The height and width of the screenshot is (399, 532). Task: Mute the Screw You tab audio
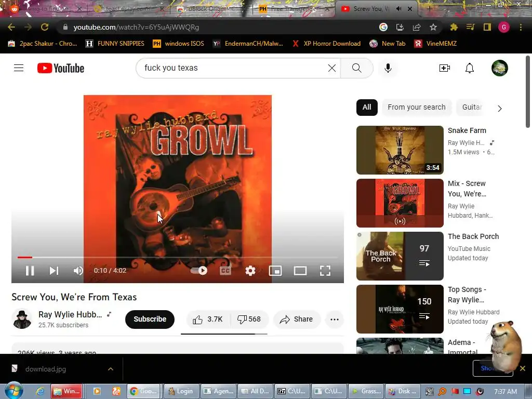pyautogui.click(x=398, y=9)
